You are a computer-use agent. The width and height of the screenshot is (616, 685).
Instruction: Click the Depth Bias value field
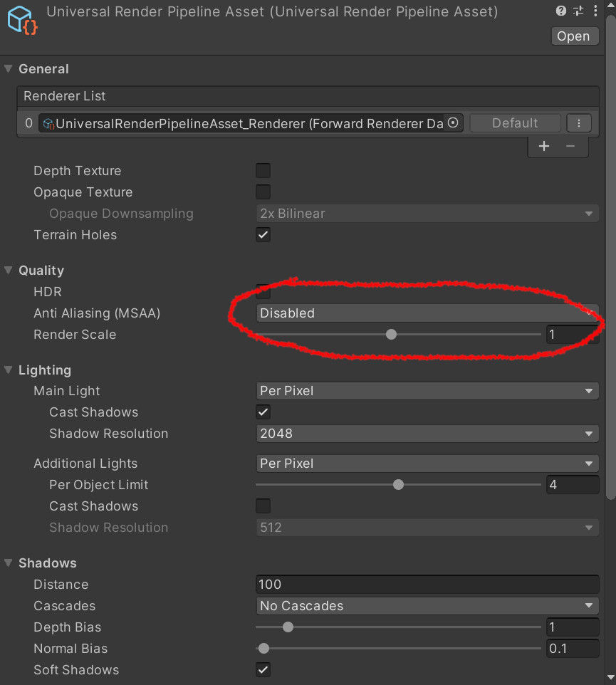point(573,627)
